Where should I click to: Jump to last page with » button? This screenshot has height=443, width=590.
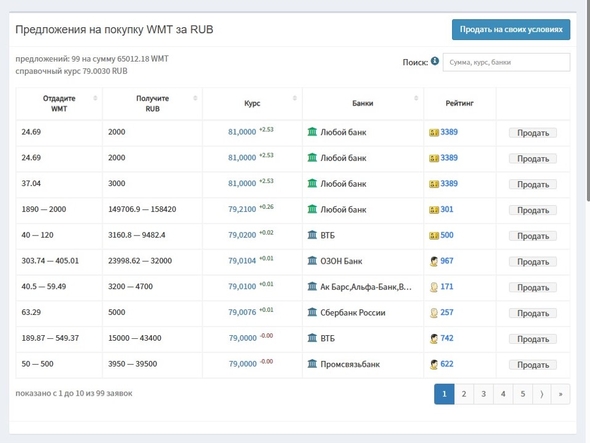click(x=561, y=394)
